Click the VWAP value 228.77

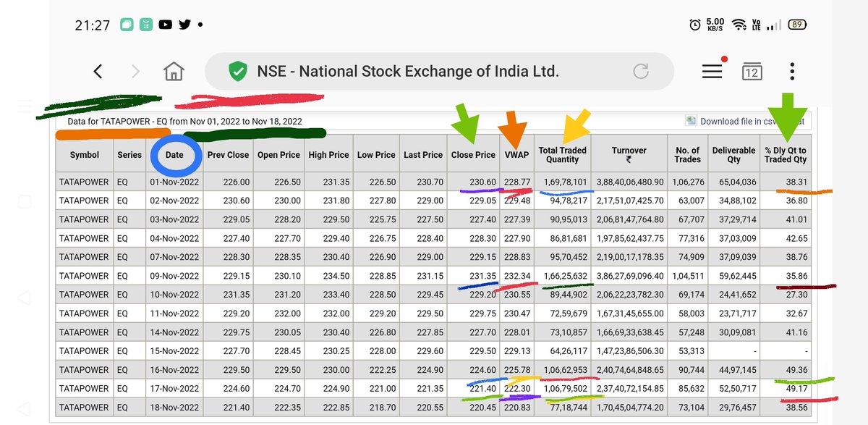click(516, 182)
